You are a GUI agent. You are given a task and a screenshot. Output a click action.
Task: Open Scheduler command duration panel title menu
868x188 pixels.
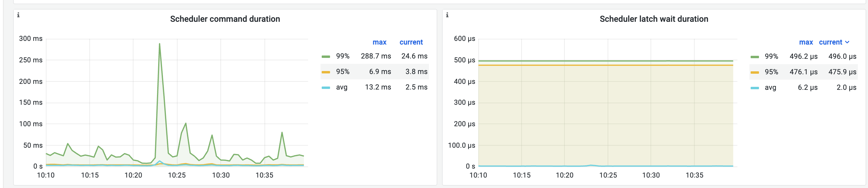225,19
